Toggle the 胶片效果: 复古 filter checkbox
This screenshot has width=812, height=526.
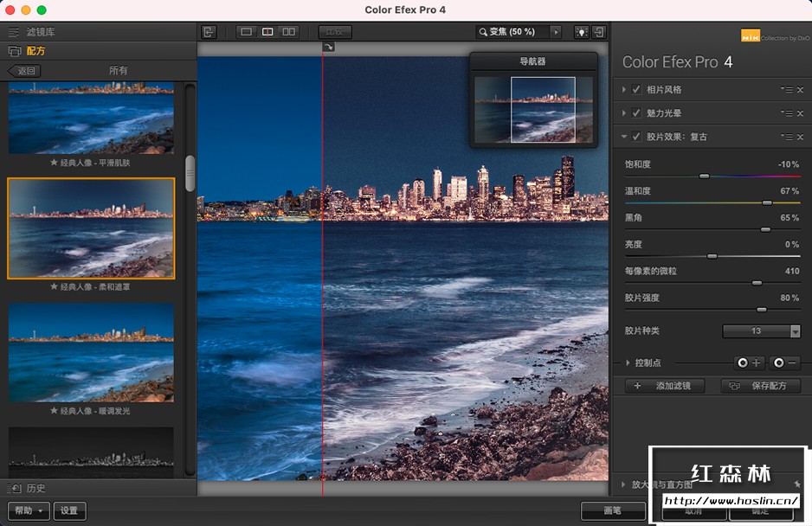click(x=636, y=137)
